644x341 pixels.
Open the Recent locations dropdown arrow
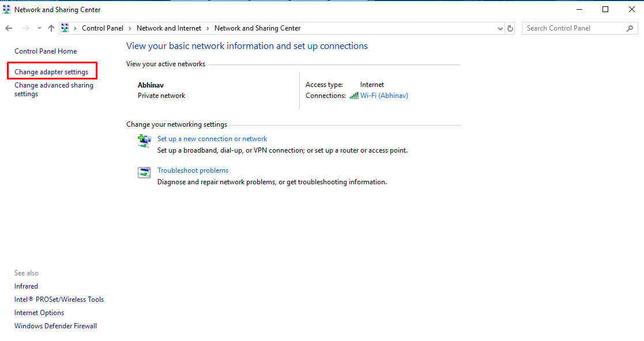coord(39,28)
